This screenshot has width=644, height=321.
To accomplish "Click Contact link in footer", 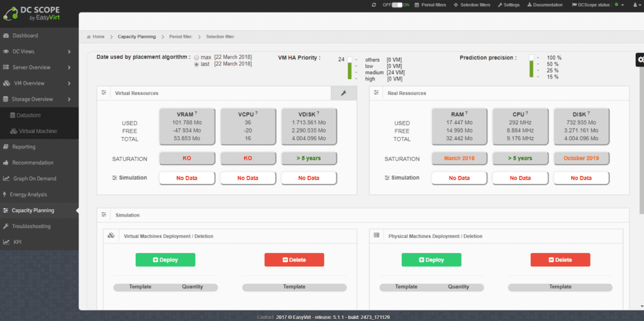I will 265,317.
